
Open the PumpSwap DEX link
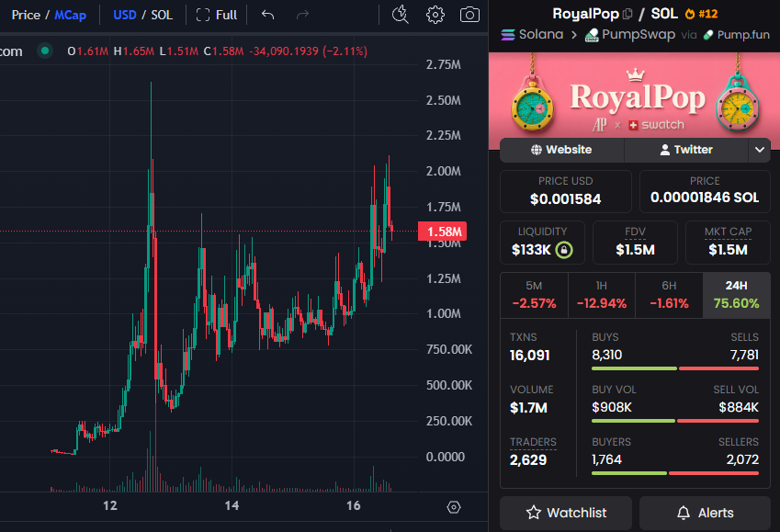(x=629, y=34)
